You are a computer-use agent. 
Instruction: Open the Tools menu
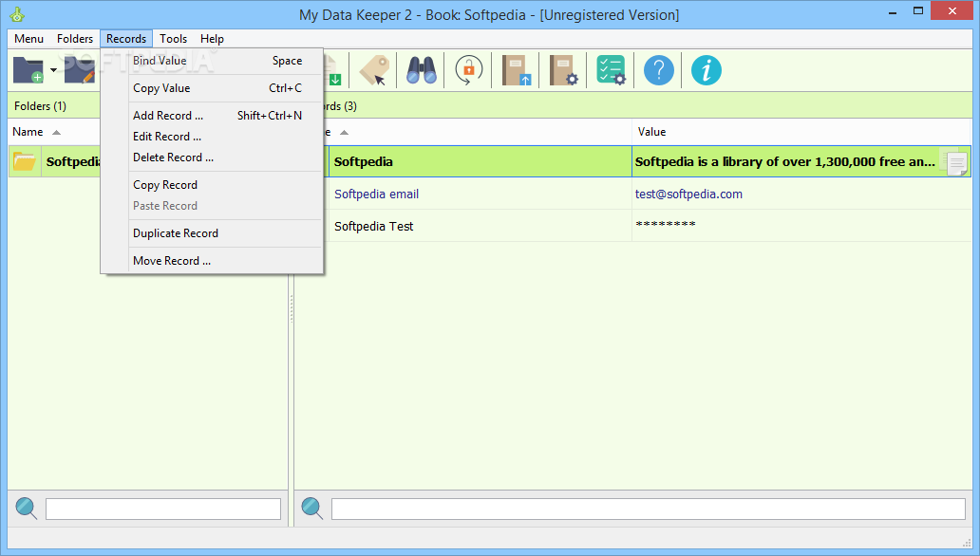[x=173, y=39]
